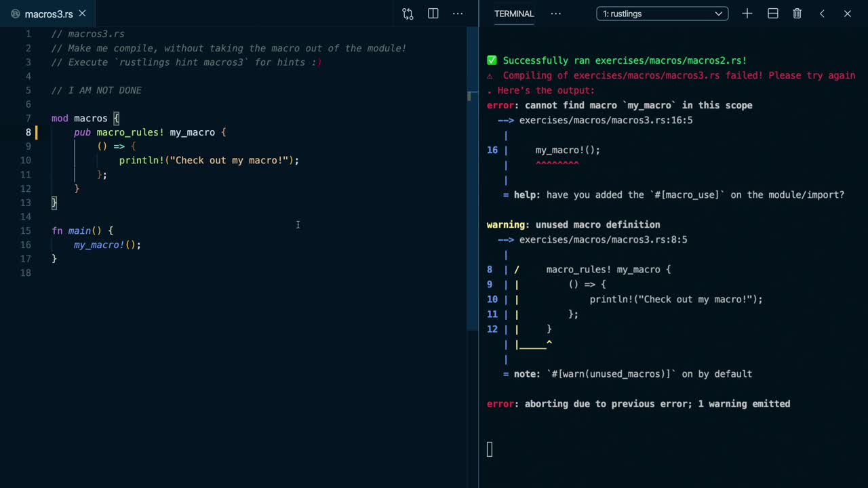Click the Rust file icon on macros3.rs tab

coord(15,14)
